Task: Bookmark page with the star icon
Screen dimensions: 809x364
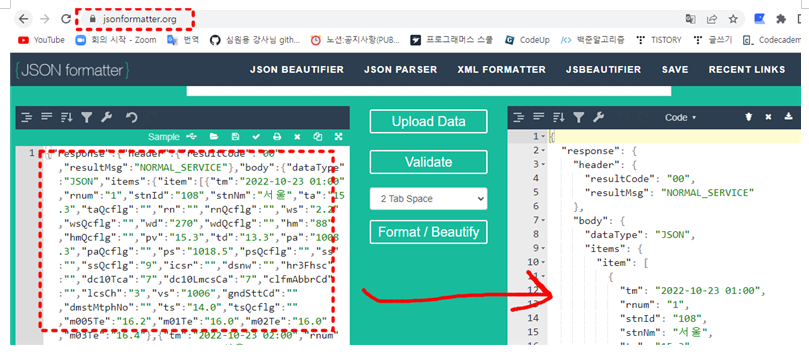Action: (x=733, y=19)
